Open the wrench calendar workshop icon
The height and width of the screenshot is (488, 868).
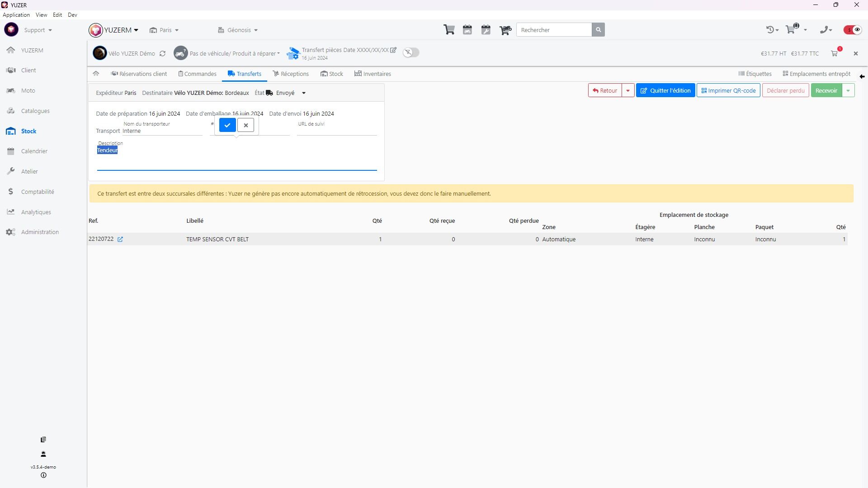(486, 30)
